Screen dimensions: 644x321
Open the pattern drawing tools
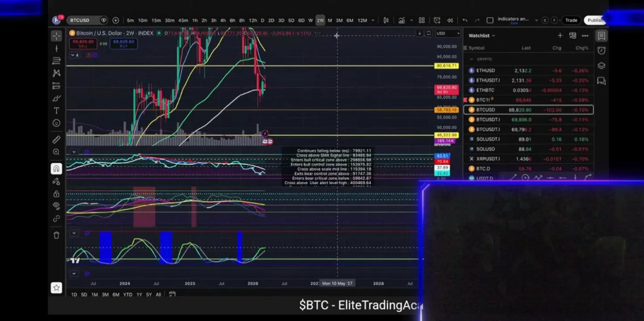click(x=56, y=73)
